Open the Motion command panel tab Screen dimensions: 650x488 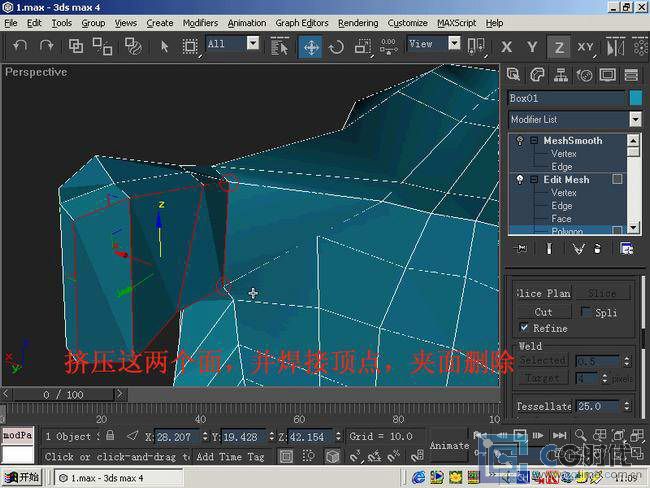(584, 75)
